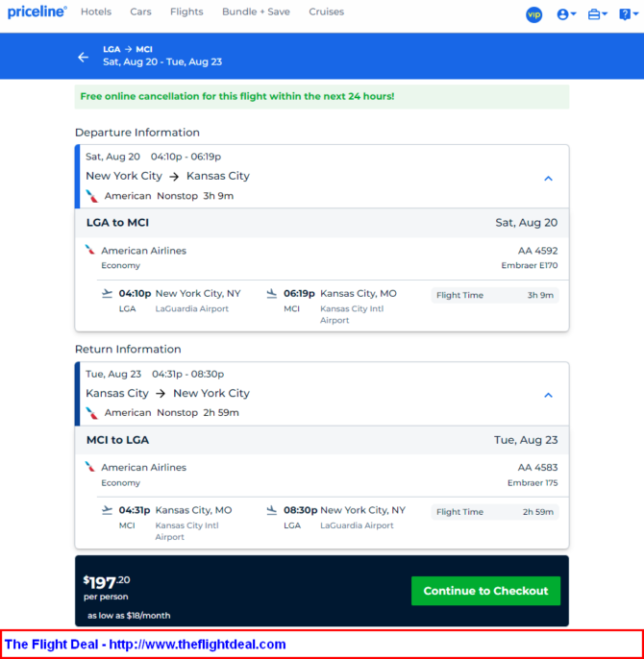The height and width of the screenshot is (659, 644).
Task: Open the Bundle + Save tab
Action: click(256, 12)
